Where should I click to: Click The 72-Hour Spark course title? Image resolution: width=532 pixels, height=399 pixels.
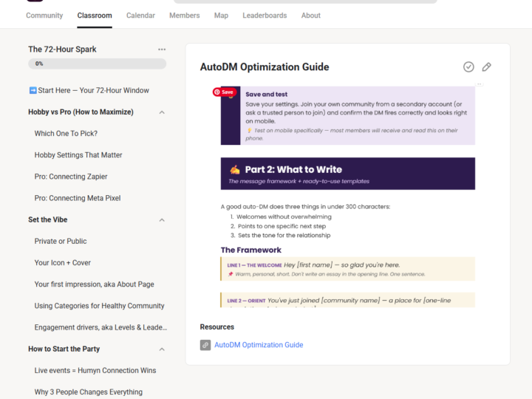(62, 50)
